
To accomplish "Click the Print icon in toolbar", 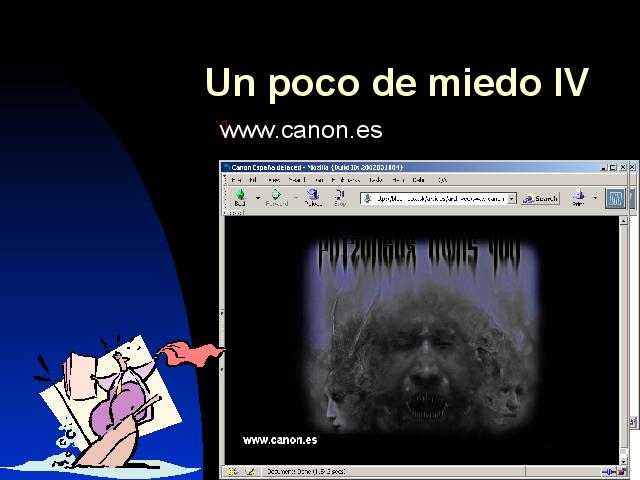I will click(578, 196).
